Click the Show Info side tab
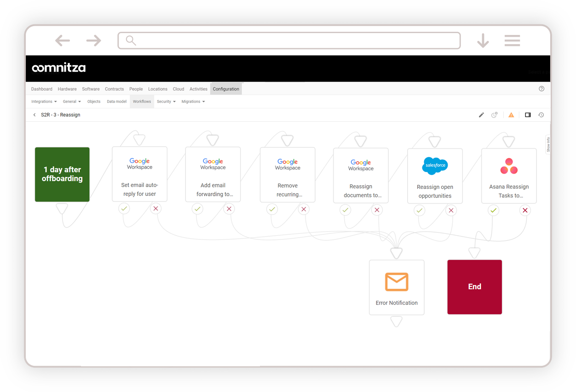This screenshot has width=576, height=392. coord(548,145)
